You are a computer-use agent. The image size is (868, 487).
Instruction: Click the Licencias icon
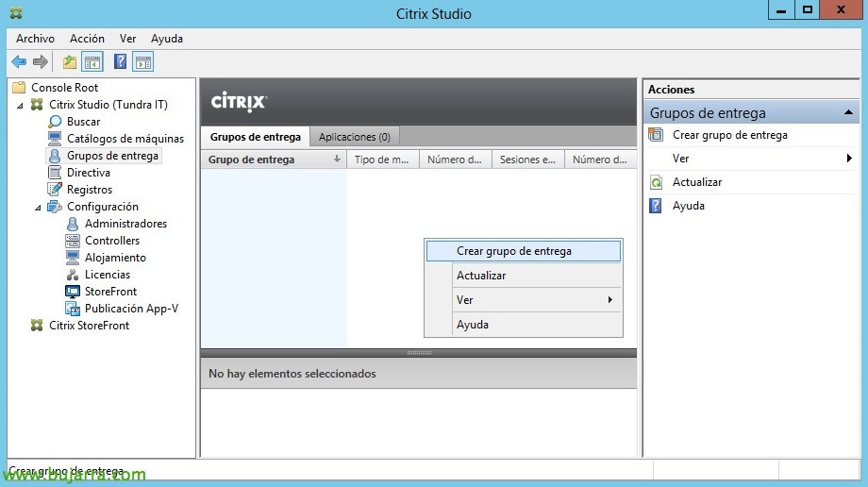pos(73,275)
